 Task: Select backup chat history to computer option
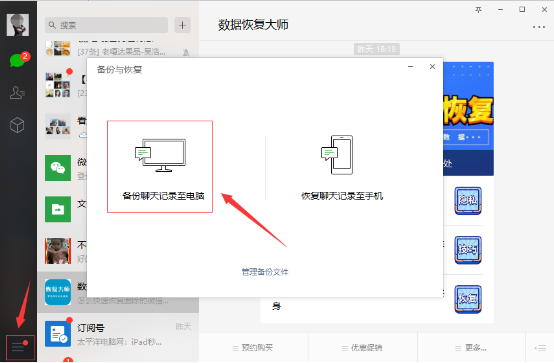point(160,166)
